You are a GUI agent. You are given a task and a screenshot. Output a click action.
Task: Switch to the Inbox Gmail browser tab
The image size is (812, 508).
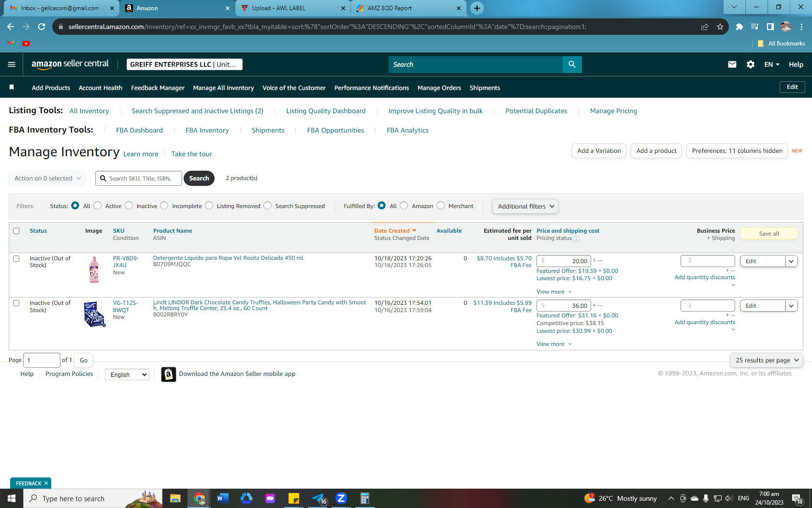coord(60,8)
